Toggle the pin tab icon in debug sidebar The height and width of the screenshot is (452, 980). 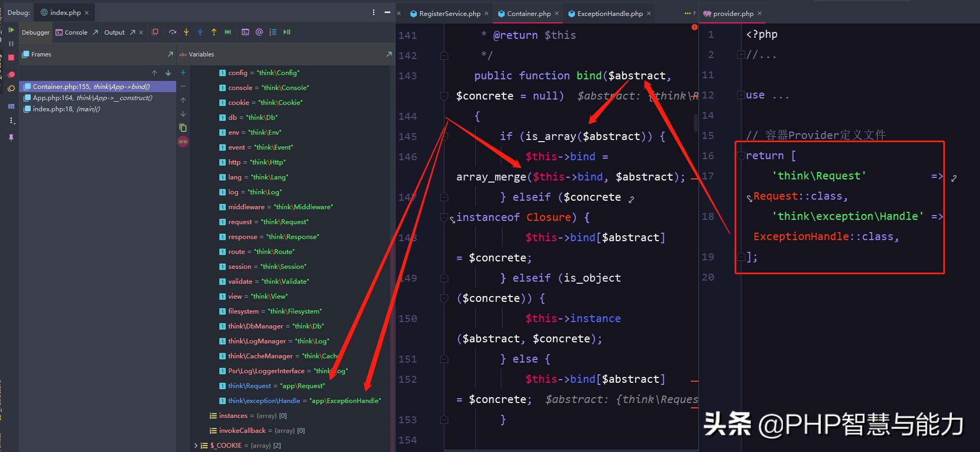coord(11,137)
